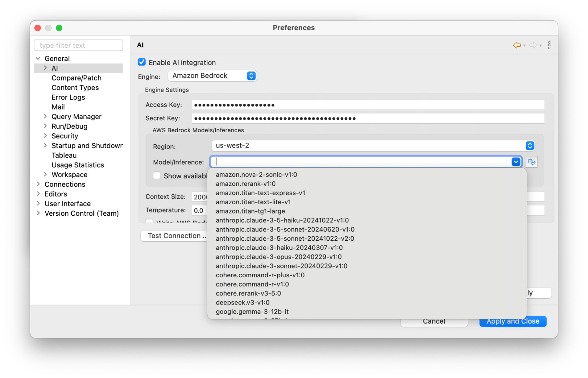Image resolution: width=588 pixels, height=378 pixels.
Task: Choose deepseek.v3-v1:0 model entry
Action: click(x=242, y=302)
